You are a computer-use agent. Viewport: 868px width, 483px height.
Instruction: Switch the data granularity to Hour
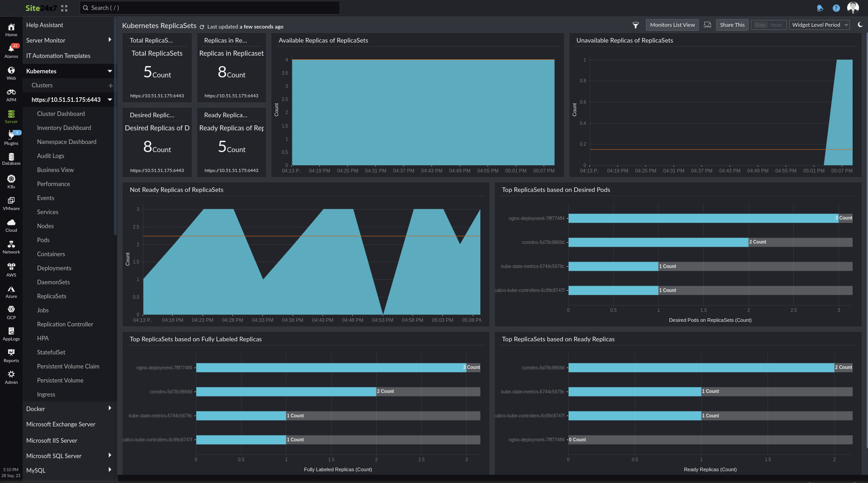pos(776,25)
